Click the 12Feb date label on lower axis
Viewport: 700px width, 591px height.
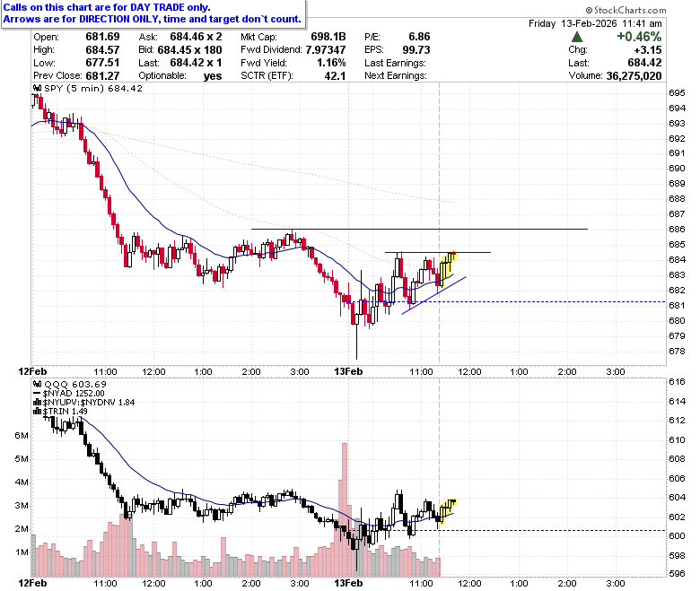click(x=32, y=583)
